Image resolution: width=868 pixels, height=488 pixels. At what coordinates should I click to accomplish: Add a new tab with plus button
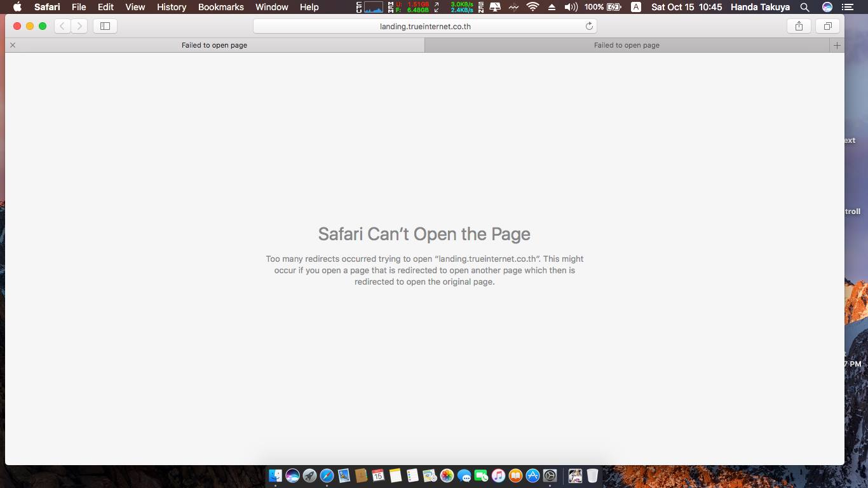[x=837, y=45]
